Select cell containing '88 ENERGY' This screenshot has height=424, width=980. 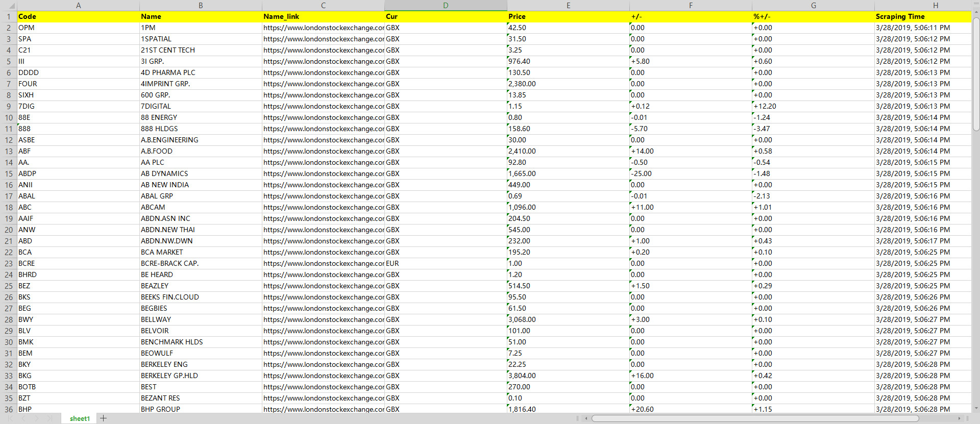[201, 117]
